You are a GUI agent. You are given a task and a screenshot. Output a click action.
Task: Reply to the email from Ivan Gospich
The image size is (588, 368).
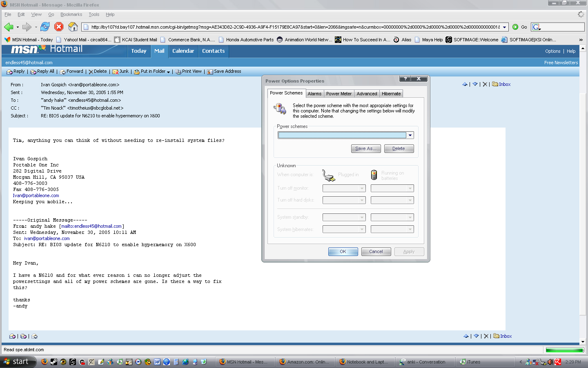tap(16, 72)
